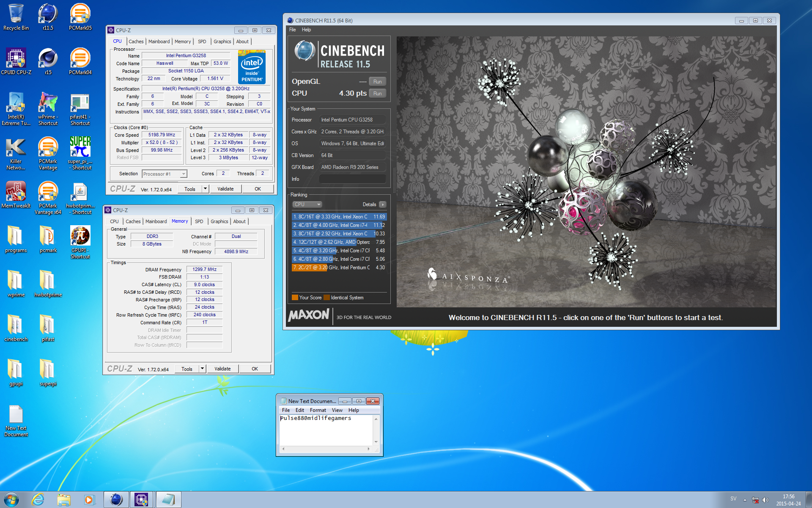Click the DRAM Frequency 1299.7 MHz value
The width and height of the screenshot is (812, 508).
click(205, 269)
